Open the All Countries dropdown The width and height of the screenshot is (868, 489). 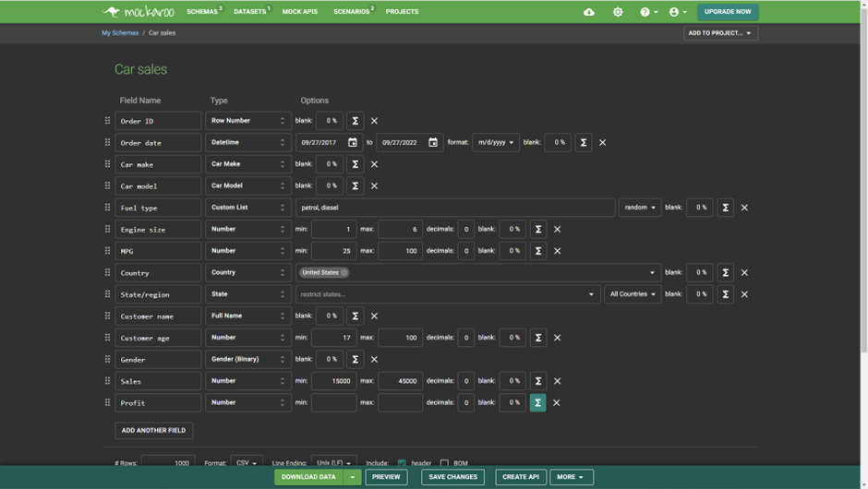point(633,294)
